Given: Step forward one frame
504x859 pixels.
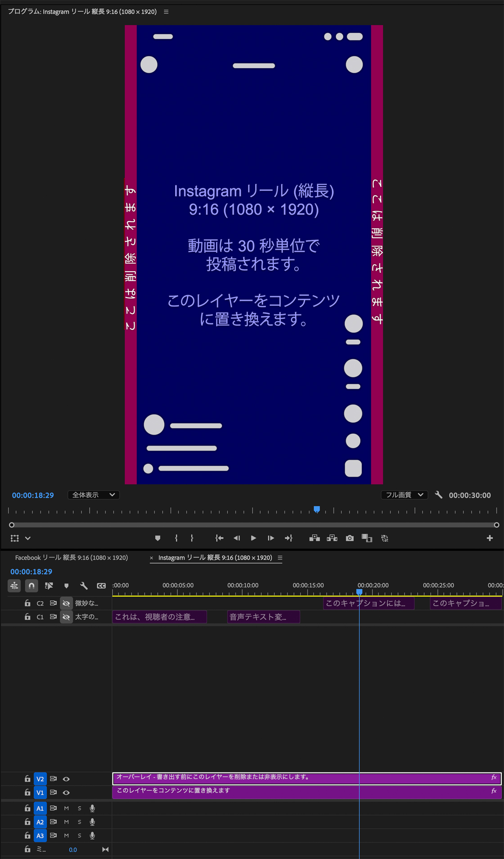Looking at the screenshot, I should [270, 538].
